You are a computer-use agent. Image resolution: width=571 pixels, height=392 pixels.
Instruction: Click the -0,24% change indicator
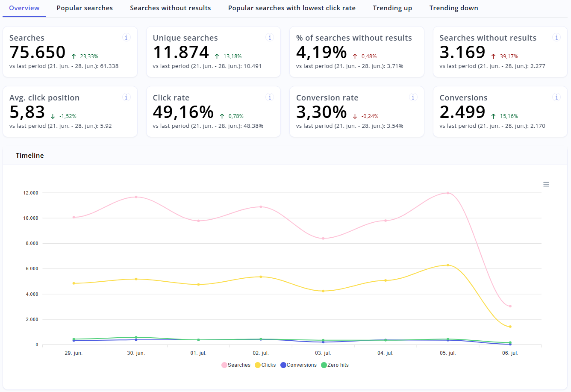(366, 116)
